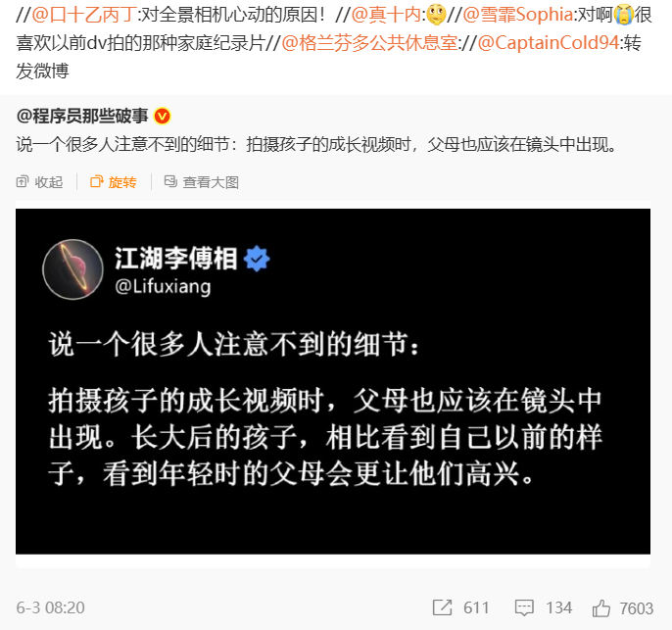Image resolution: width=672 pixels, height=630 pixels.
Task: Rotate the image using 旋转
Action: (122, 182)
